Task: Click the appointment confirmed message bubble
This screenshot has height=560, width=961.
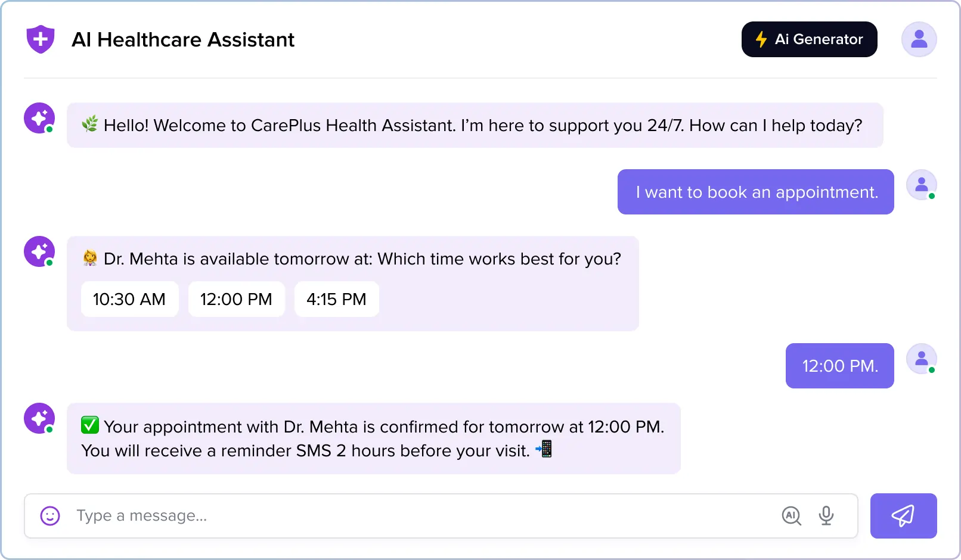Action: pyautogui.click(x=374, y=438)
